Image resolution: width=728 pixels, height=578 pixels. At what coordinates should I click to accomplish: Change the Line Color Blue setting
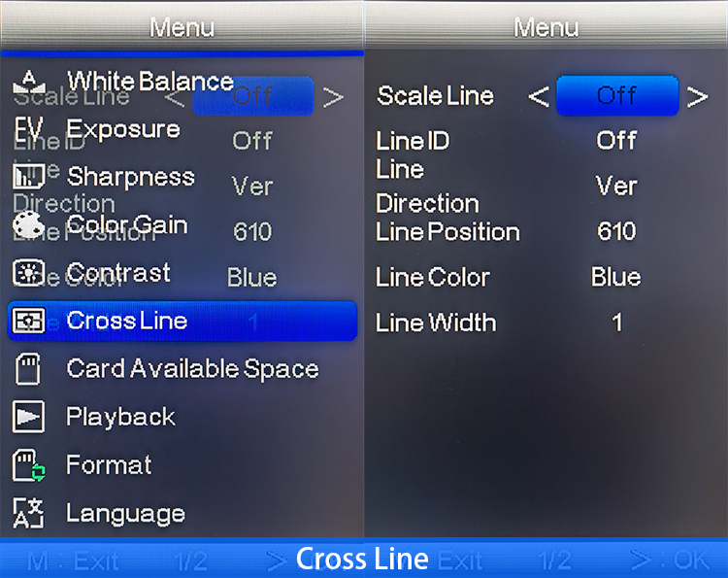615,277
